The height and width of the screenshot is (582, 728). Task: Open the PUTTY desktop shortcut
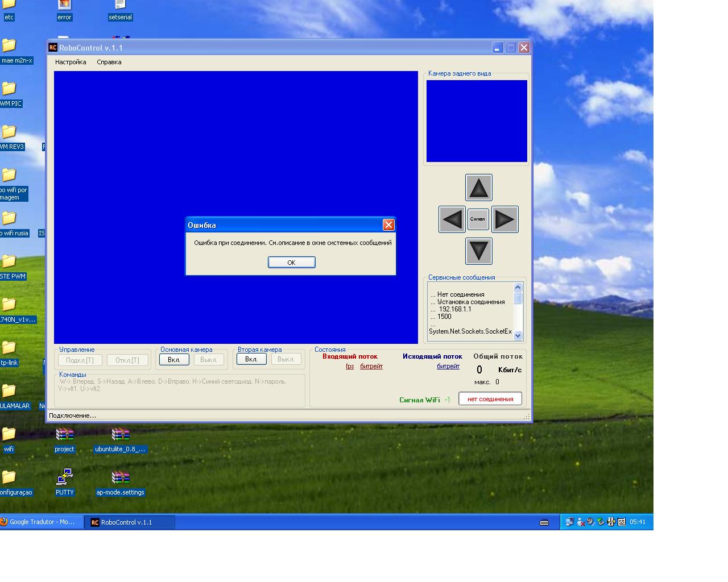(64, 478)
